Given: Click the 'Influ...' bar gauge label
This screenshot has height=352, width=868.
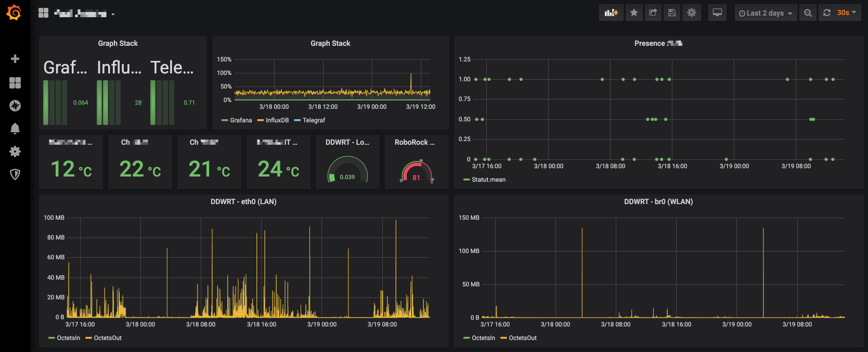Looking at the screenshot, I should point(119,67).
